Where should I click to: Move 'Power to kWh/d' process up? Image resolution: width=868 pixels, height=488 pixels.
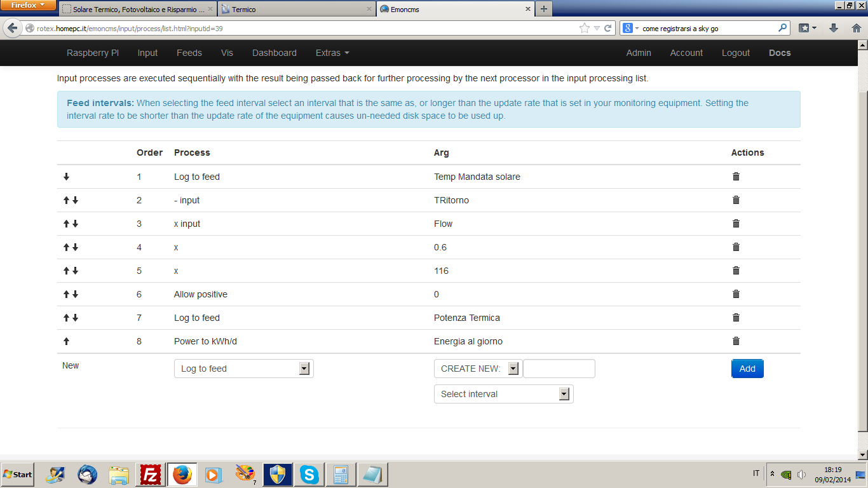click(x=66, y=341)
